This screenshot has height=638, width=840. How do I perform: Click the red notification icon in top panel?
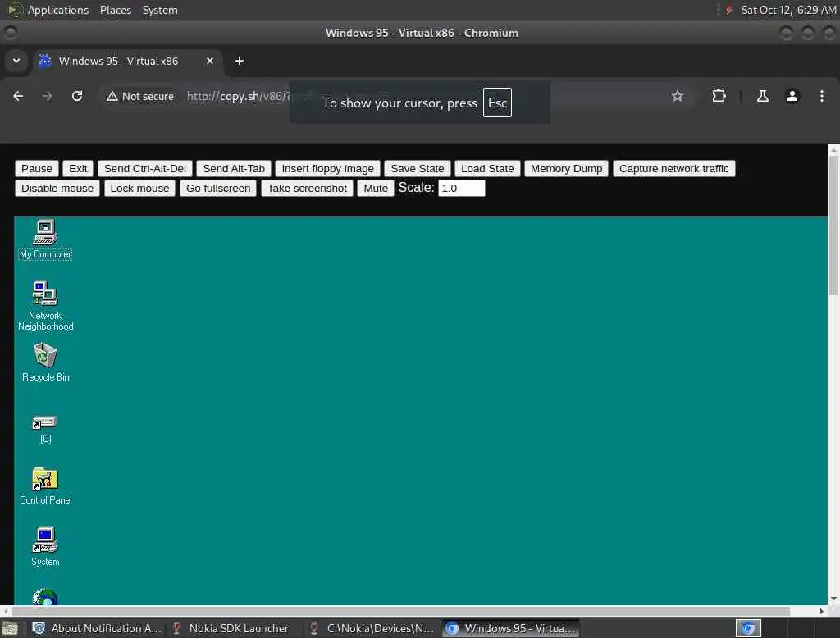[728, 10]
